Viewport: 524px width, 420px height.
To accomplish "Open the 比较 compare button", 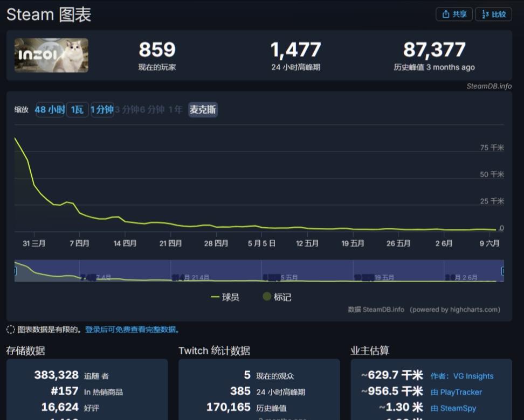I will tap(494, 14).
